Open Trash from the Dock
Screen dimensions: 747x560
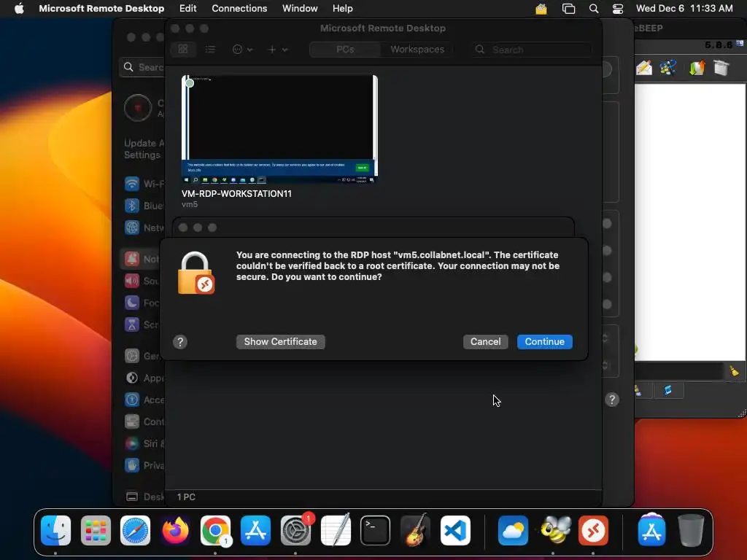[x=692, y=530]
